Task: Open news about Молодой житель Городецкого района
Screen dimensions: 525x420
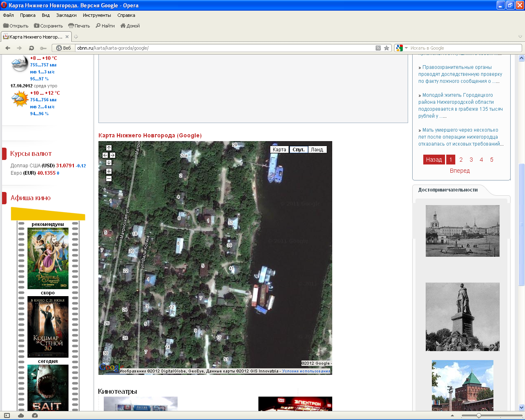Action: [461, 105]
